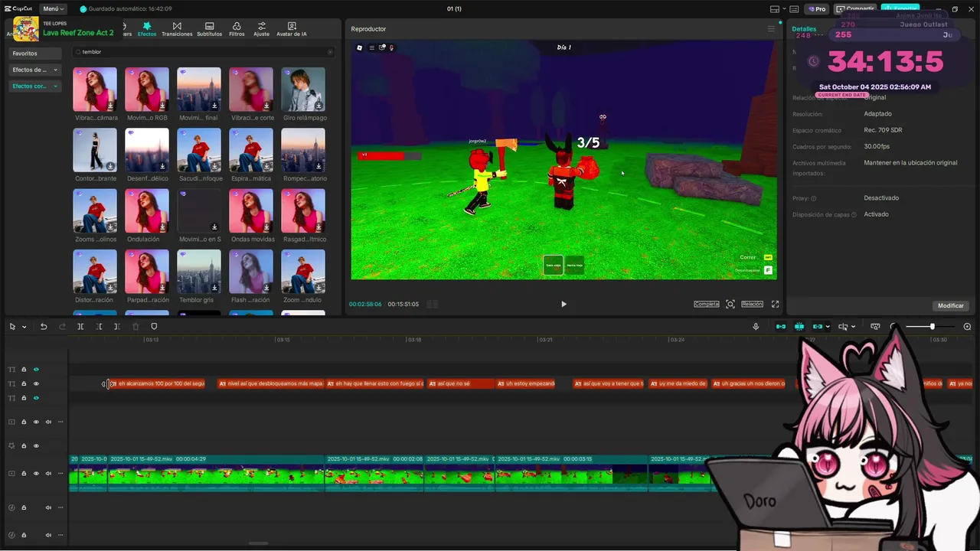Undo the last action
980x551 pixels.
[x=44, y=327]
